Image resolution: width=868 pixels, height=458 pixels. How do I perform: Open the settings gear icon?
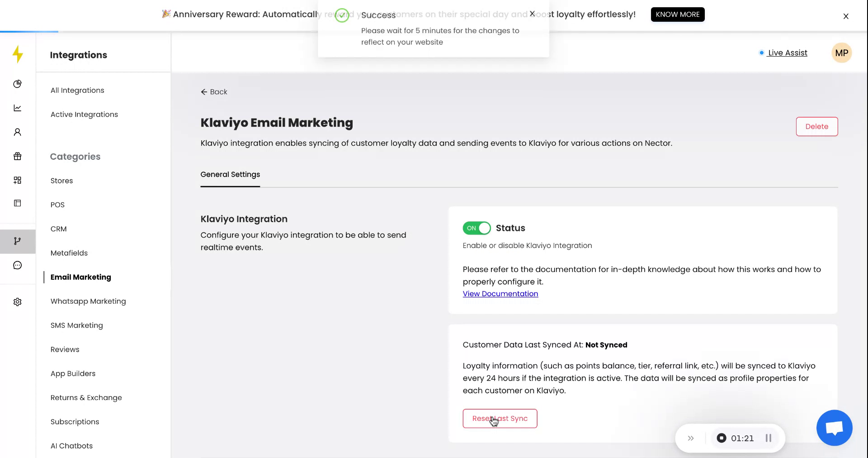17,302
